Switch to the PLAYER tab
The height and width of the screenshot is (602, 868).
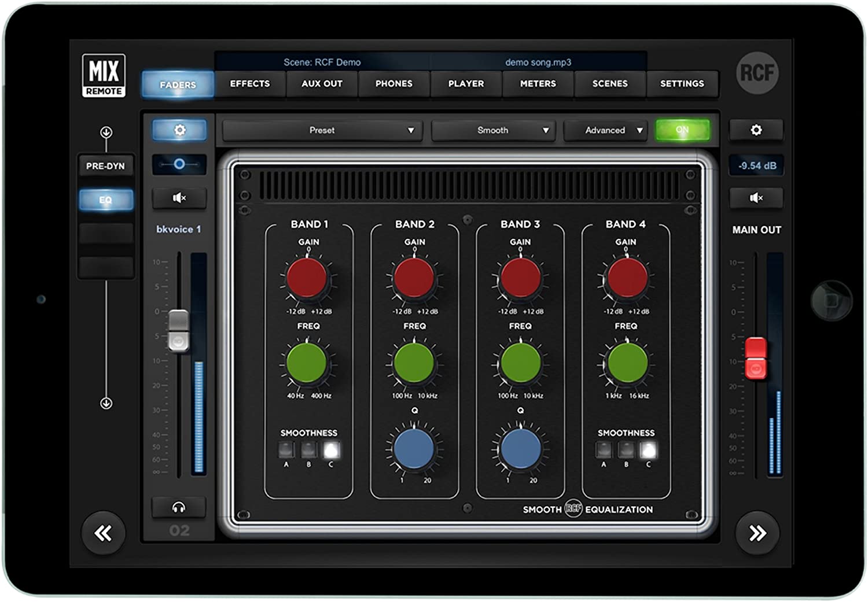466,84
